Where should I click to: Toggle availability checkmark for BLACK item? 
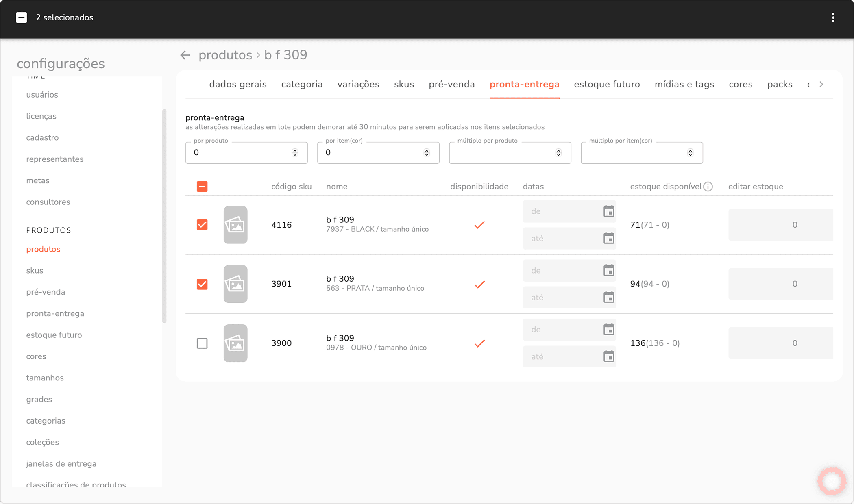coord(479,225)
